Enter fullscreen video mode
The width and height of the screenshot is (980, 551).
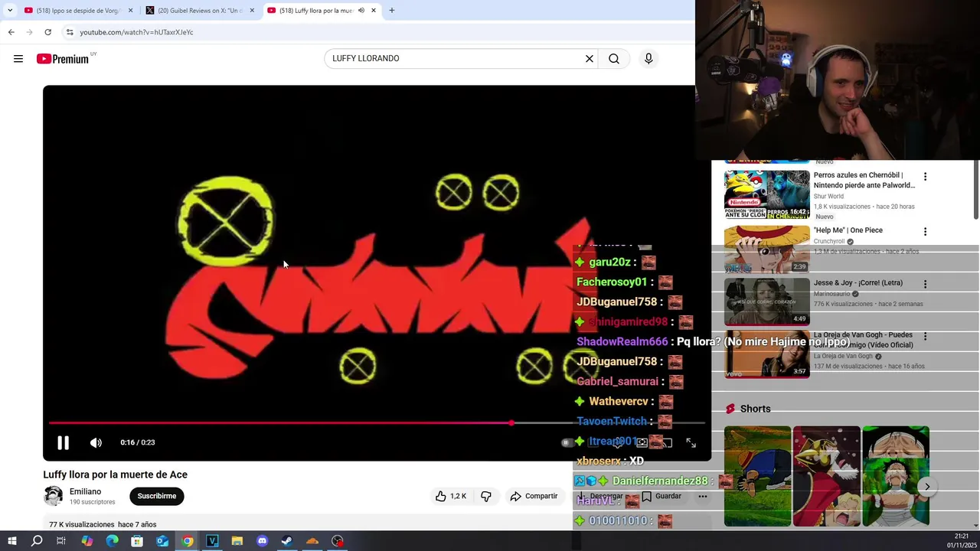pos(691,442)
